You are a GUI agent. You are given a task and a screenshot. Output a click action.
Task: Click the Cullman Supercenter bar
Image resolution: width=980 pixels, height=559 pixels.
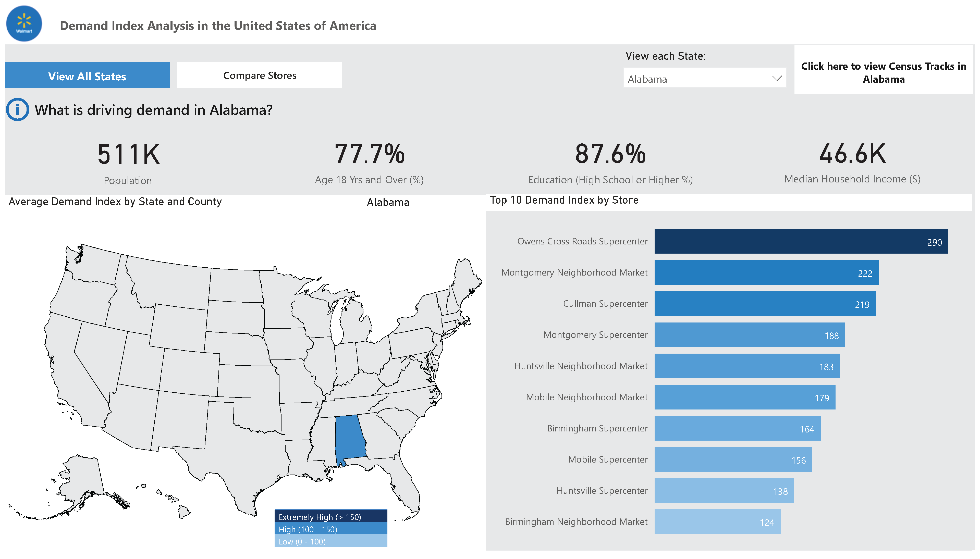[x=765, y=304]
